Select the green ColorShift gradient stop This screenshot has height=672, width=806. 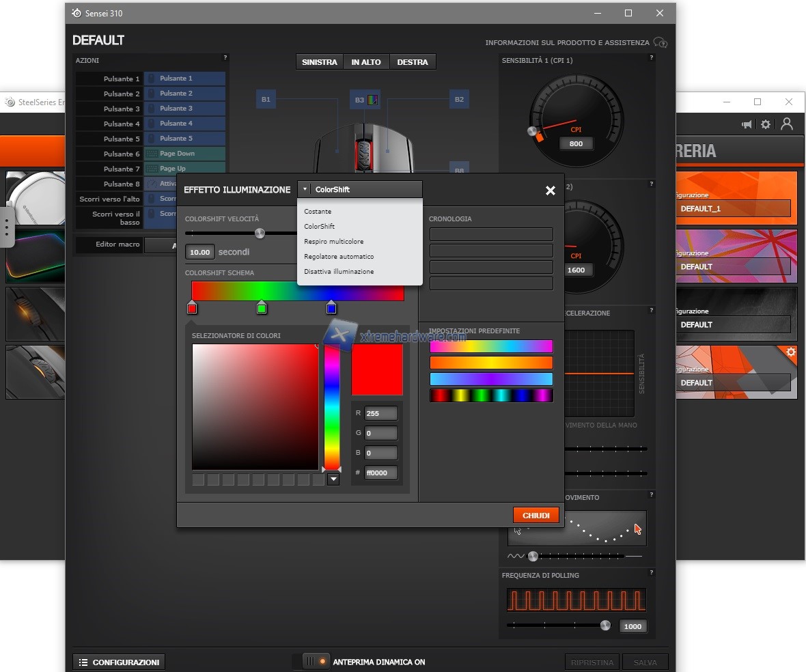[x=261, y=308]
